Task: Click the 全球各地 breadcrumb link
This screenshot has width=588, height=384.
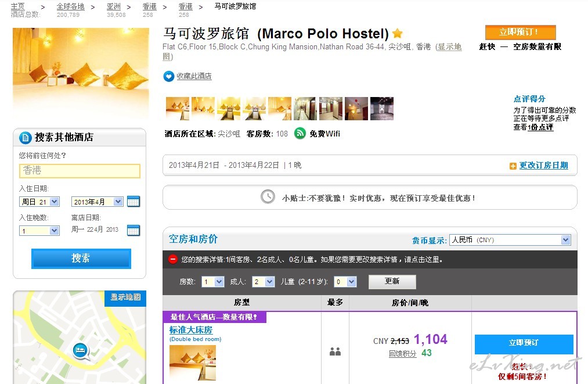Action: [70, 6]
